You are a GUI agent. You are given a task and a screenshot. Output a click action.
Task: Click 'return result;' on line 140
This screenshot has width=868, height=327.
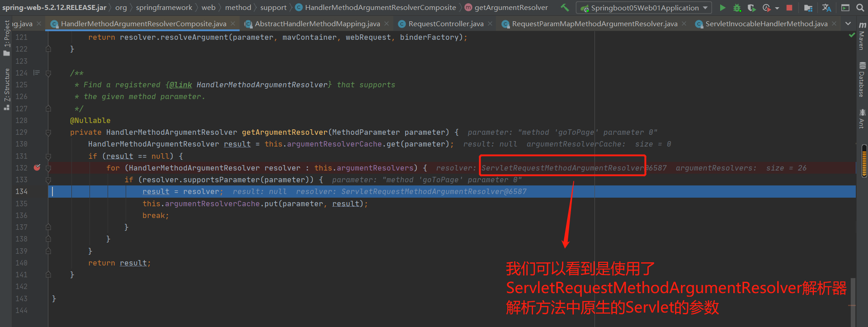(119, 263)
